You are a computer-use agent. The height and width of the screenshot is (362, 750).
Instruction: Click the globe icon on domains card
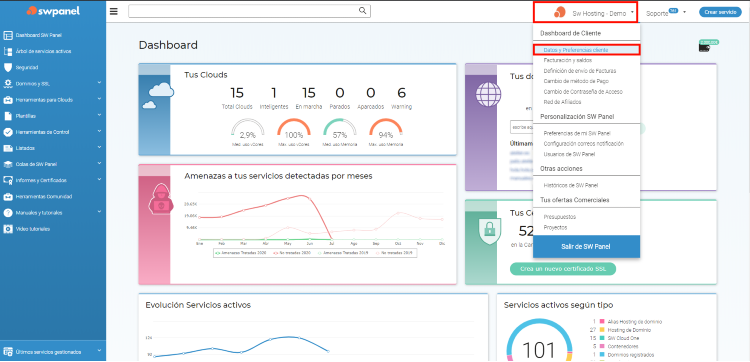[x=488, y=94]
